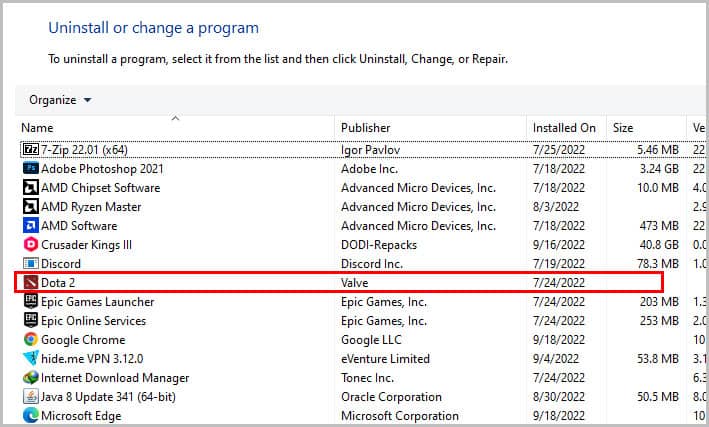Image resolution: width=709 pixels, height=427 pixels.
Task: Click the hide.me VPN icon
Action: tap(31, 358)
